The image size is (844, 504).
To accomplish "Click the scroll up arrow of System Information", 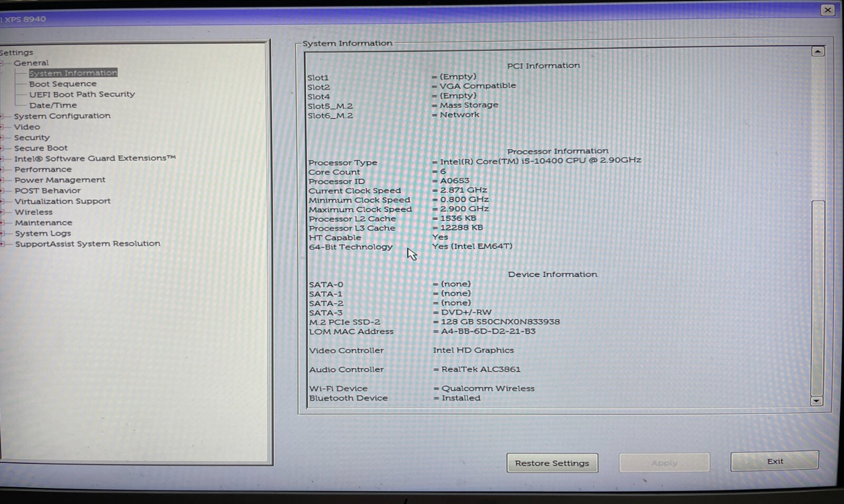I will point(818,52).
